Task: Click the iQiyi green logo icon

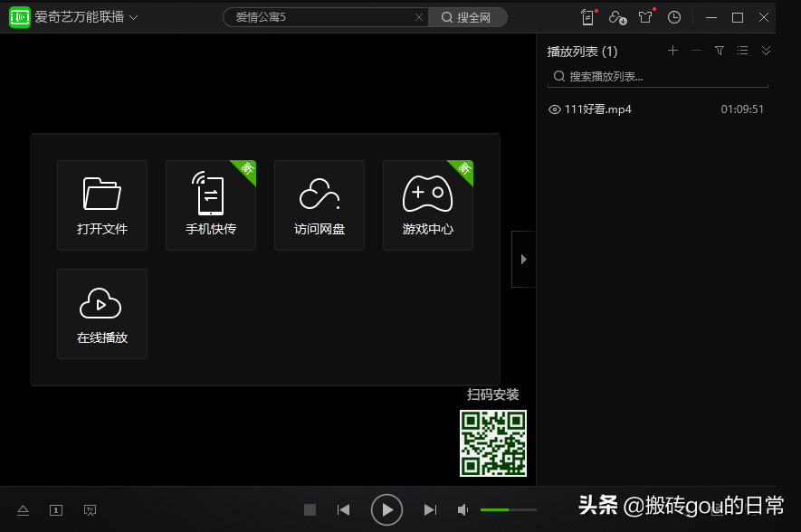Action: [20, 17]
